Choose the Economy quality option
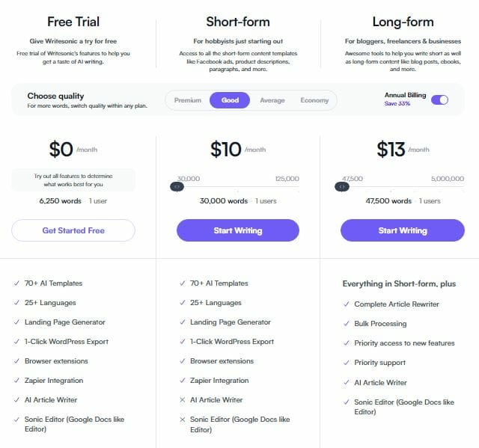The width and height of the screenshot is (479, 448). point(314,100)
